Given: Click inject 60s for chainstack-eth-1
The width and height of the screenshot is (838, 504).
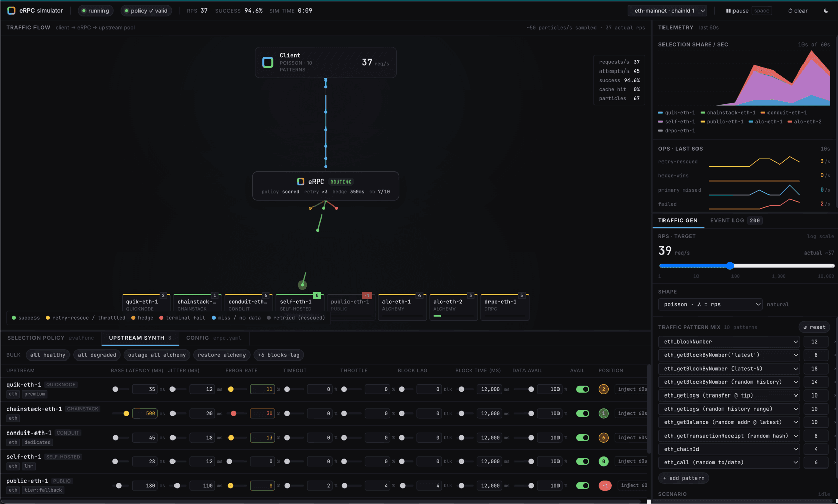Looking at the screenshot, I should click(x=632, y=413).
